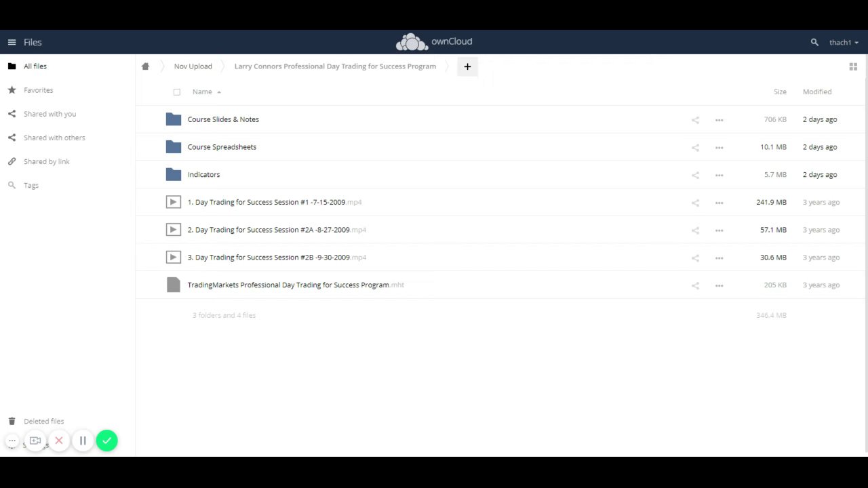Open the thach1 user menu

click(x=844, y=42)
